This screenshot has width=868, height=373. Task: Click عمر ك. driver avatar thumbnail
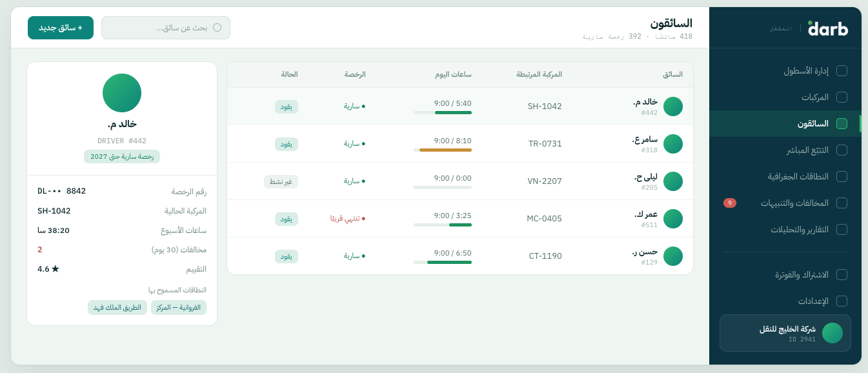pyautogui.click(x=673, y=219)
